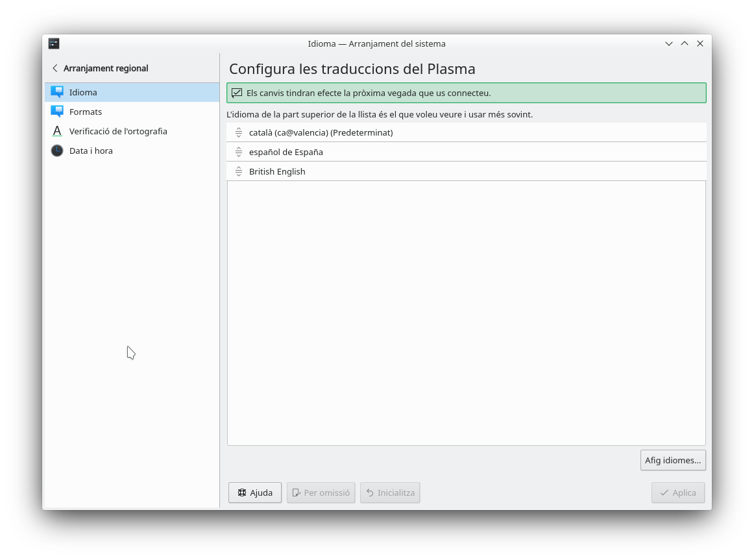This screenshot has height=560, width=754.
Task: Open the Formats settings page
Action: pos(86,112)
